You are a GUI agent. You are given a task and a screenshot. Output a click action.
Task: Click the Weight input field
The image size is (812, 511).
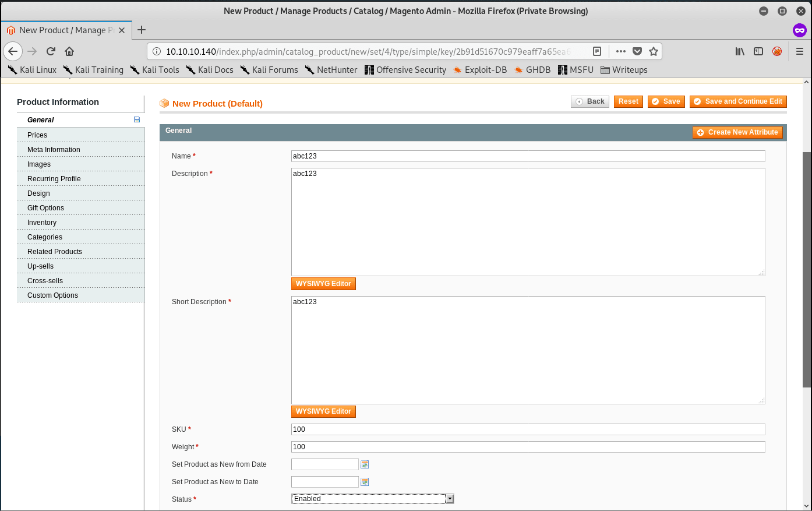(528, 447)
